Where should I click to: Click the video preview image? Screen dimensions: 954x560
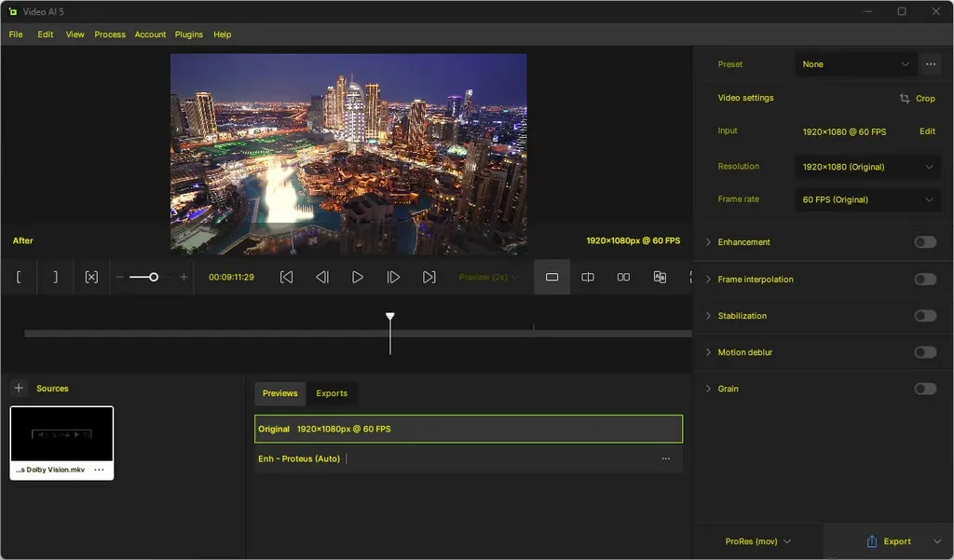click(x=348, y=154)
